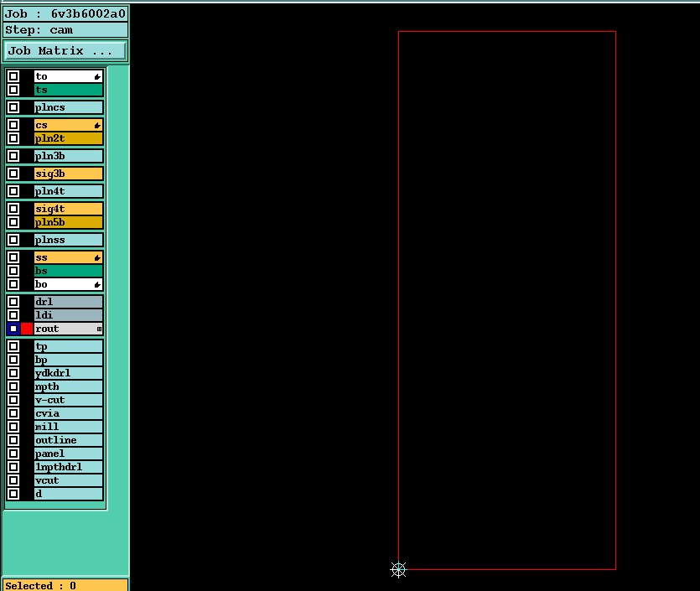Toggle display checkbox for layer ydkdrl
The height and width of the screenshot is (591, 700).
point(13,373)
